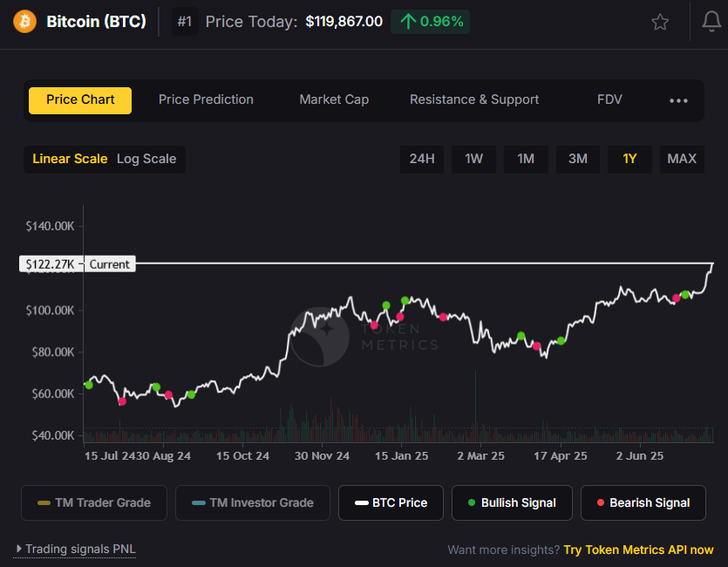Set chart range to 24H
728x567 pixels.
click(422, 160)
